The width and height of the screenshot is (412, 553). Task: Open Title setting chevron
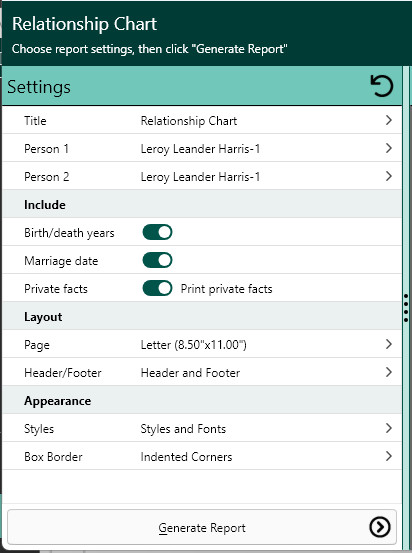tap(389, 120)
